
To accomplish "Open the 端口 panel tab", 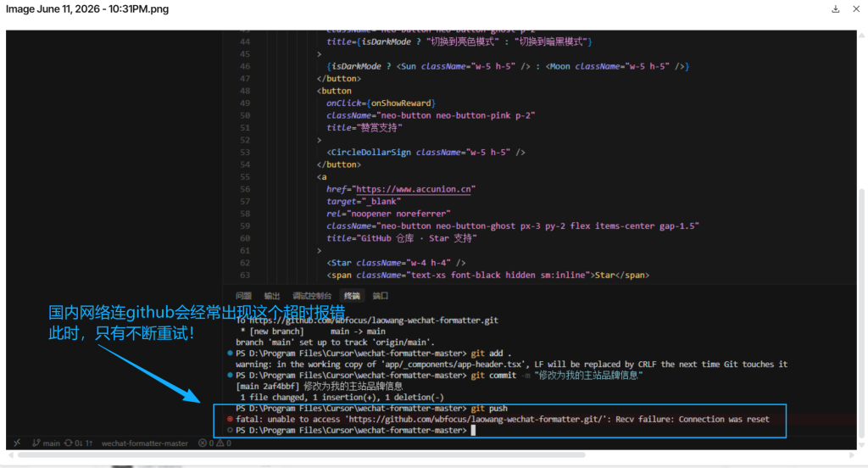I will point(381,296).
